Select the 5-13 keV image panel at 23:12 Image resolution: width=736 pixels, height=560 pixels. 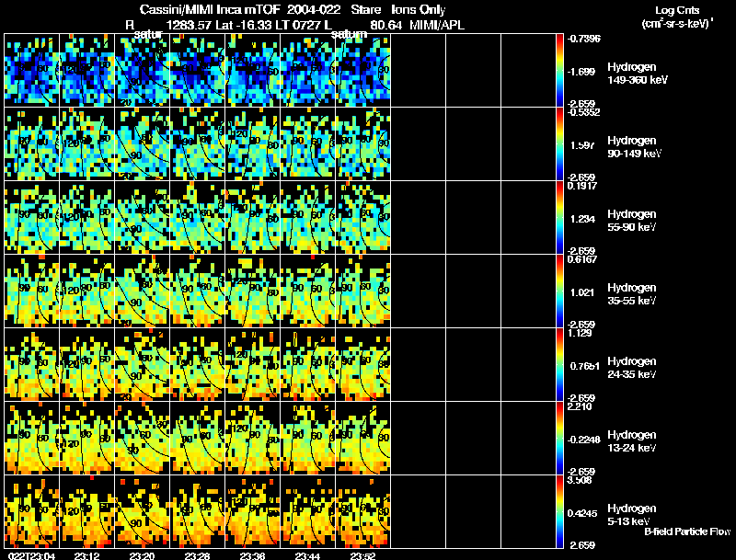86,512
